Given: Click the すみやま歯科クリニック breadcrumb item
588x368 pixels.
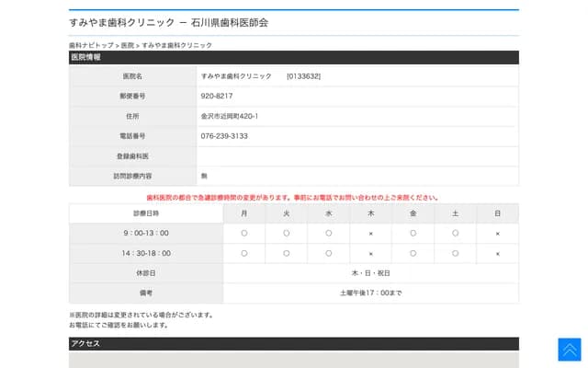Looking at the screenshot, I should (x=176, y=45).
